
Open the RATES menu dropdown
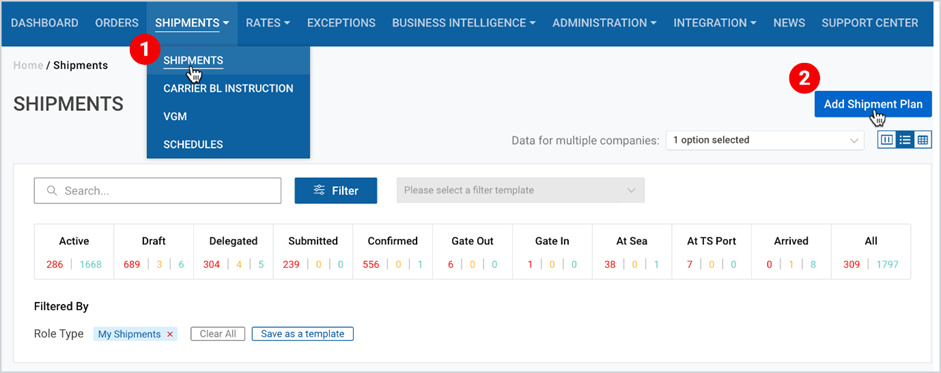[x=268, y=23]
